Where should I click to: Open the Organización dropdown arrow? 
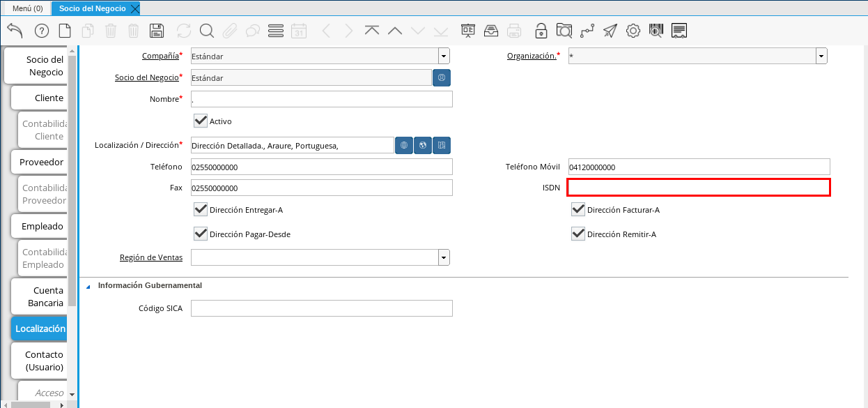(821, 56)
